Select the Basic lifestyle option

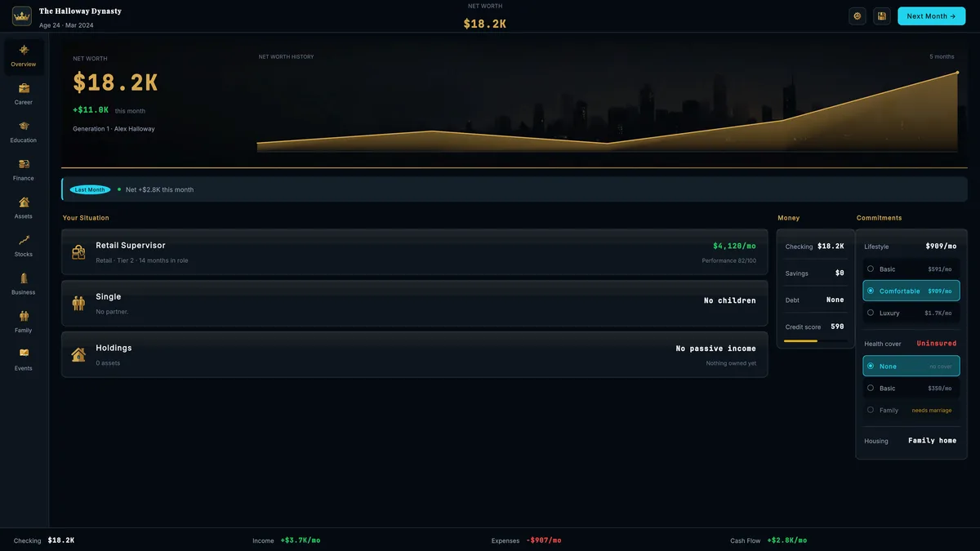pos(911,269)
